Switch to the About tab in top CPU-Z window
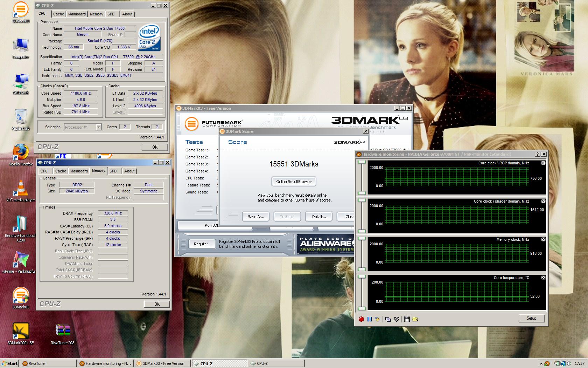 click(127, 14)
